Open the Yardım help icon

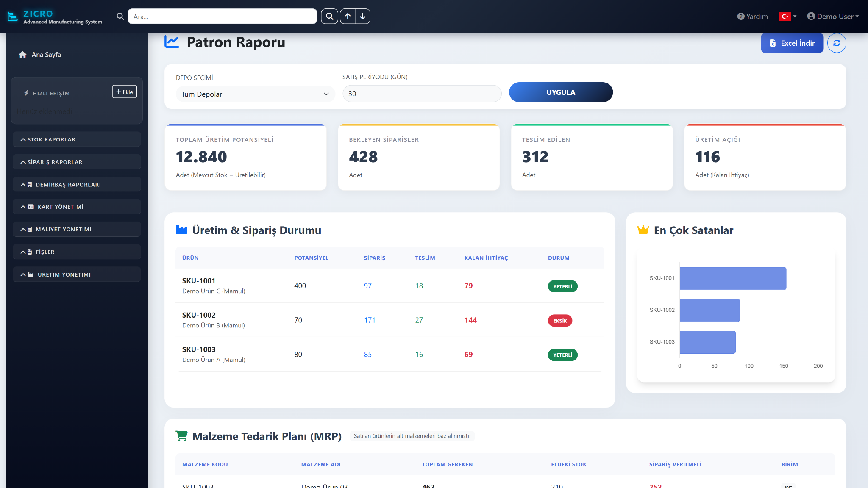coord(741,17)
